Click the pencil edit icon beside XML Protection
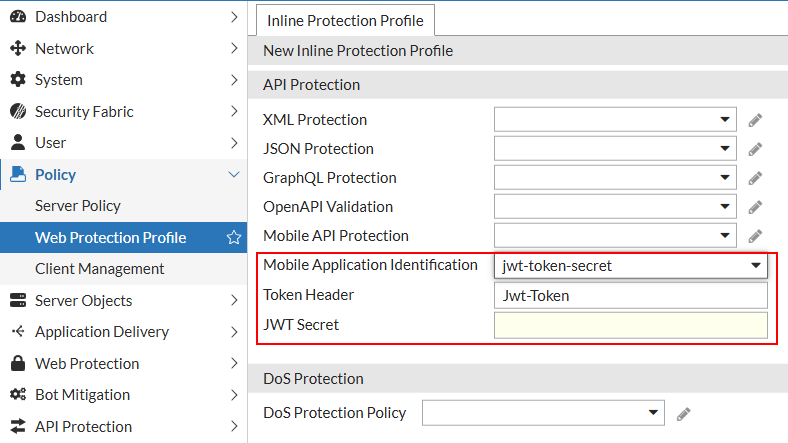The image size is (788, 443). [756, 120]
